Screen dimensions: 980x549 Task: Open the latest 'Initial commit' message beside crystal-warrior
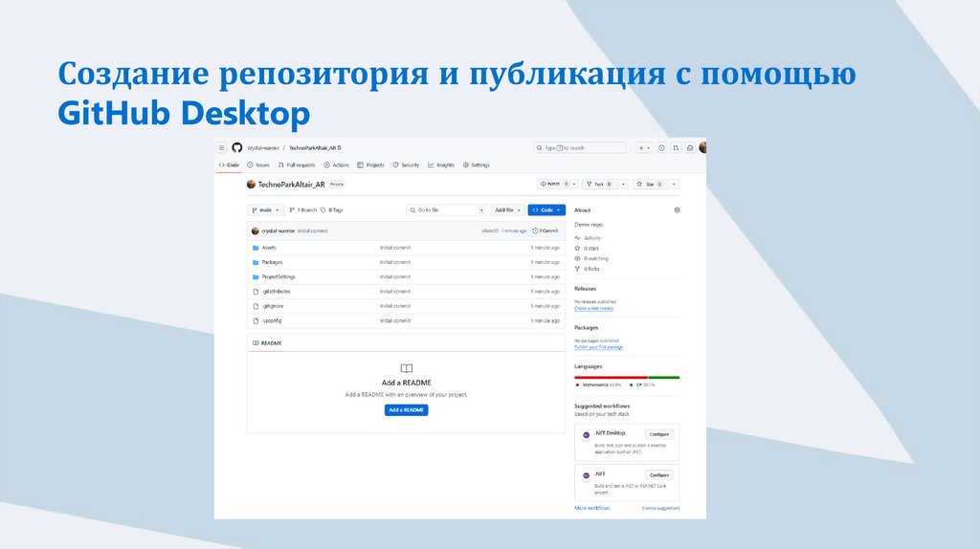313,231
